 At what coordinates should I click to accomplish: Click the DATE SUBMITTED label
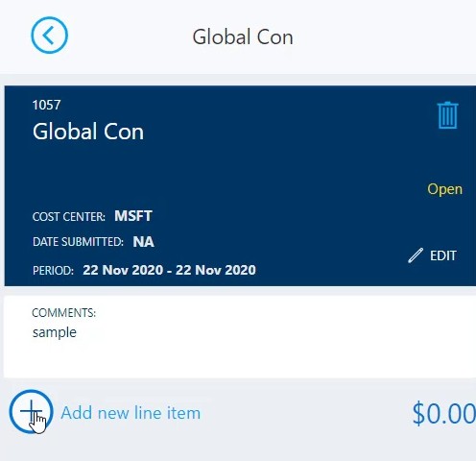tap(78, 242)
